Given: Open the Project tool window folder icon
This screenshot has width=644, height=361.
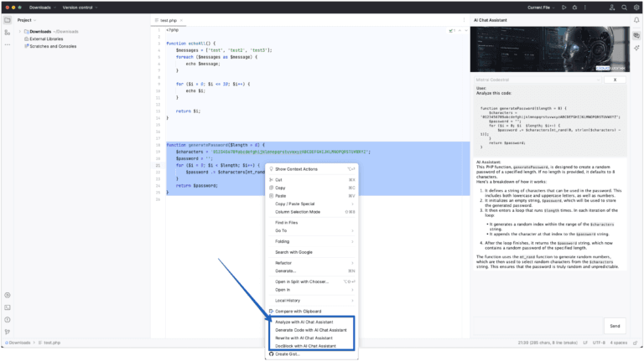Looking at the screenshot, I should pos(8,20).
